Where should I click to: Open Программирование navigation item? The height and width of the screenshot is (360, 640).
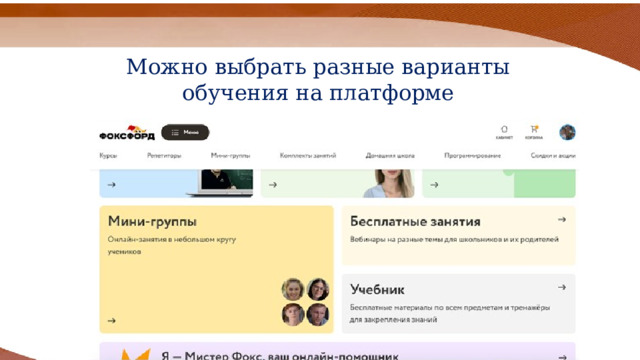point(473,156)
